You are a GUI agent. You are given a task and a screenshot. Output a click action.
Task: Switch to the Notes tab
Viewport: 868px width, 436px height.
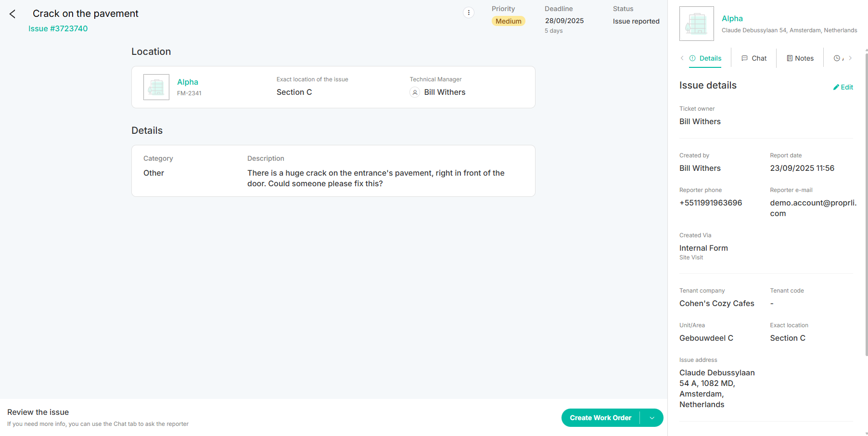pyautogui.click(x=800, y=58)
